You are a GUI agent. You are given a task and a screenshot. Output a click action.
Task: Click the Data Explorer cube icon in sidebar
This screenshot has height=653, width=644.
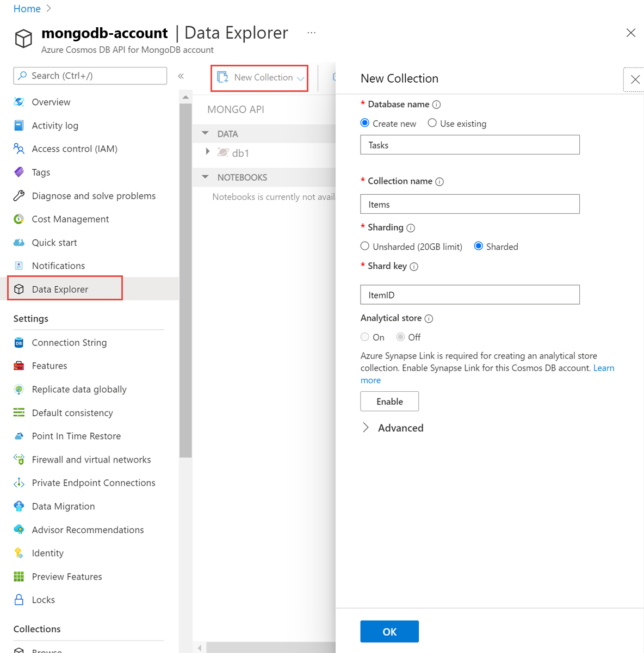[x=19, y=289]
